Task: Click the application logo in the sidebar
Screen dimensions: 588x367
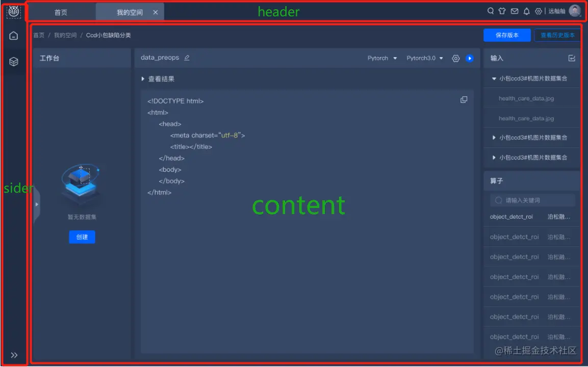Action: (x=14, y=12)
